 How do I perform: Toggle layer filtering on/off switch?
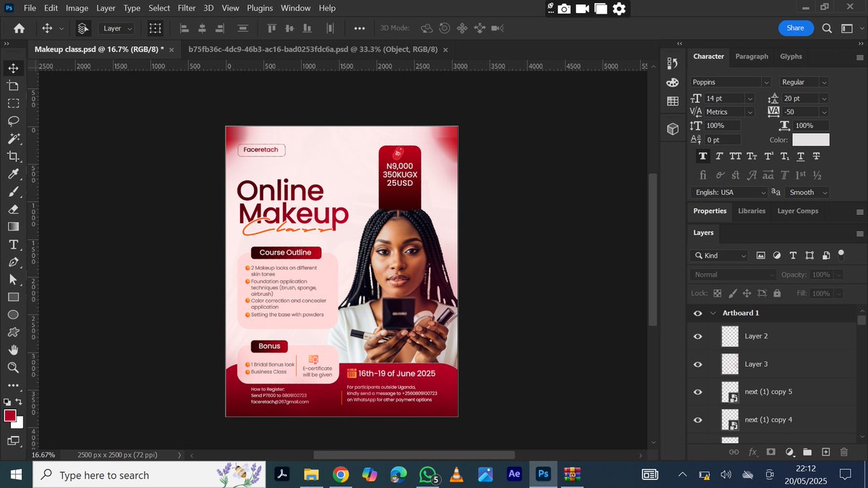(x=841, y=254)
